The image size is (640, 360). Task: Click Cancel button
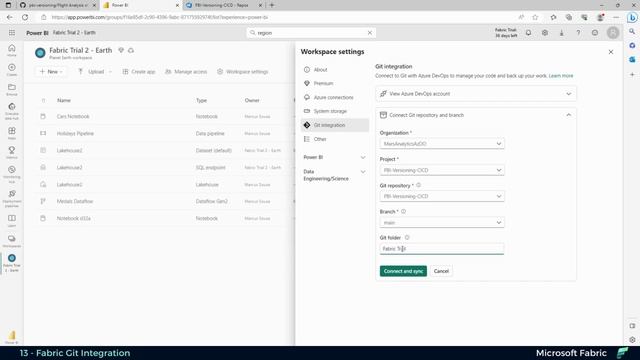tap(441, 271)
